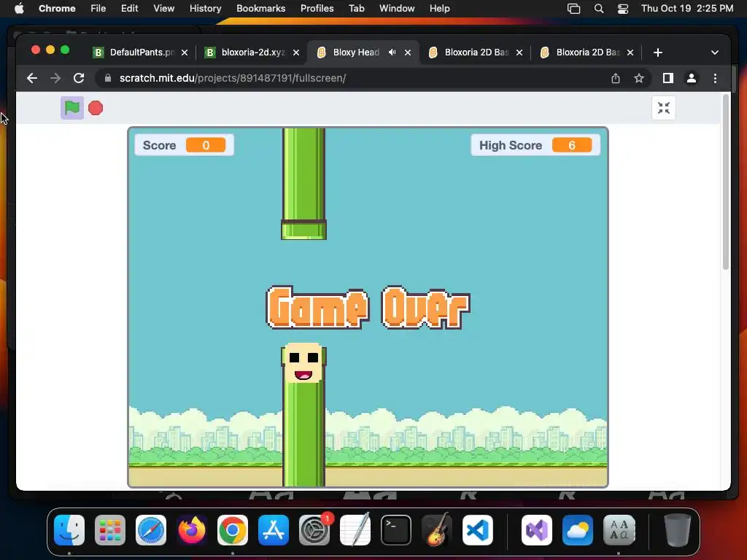This screenshot has width=747, height=560.
Task: Share this page via share icon
Action: click(x=616, y=78)
